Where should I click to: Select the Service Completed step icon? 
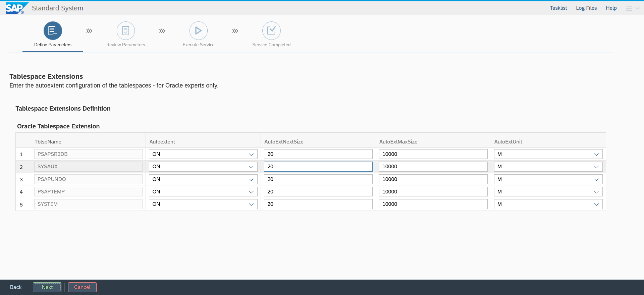(271, 31)
